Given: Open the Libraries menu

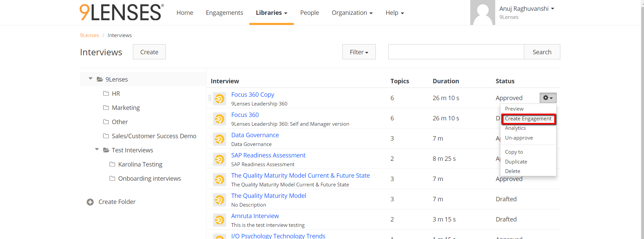Looking at the screenshot, I should (x=272, y=12).
